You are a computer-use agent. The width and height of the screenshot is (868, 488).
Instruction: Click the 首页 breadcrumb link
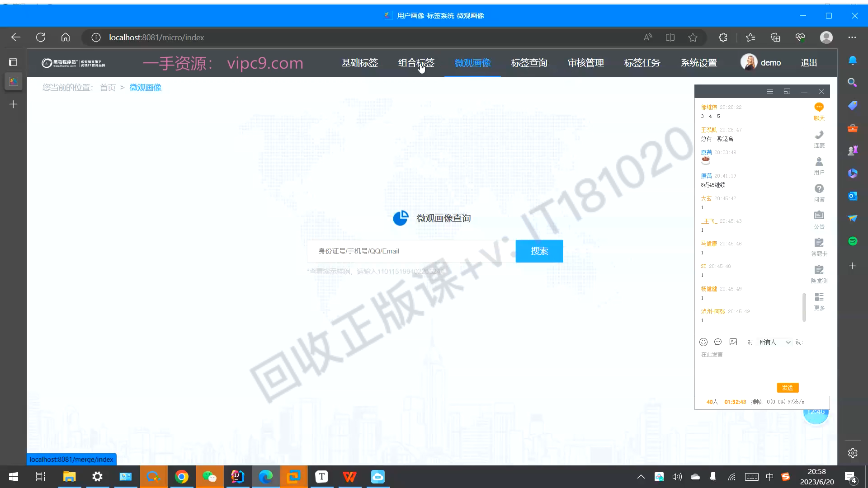[108, 88]
